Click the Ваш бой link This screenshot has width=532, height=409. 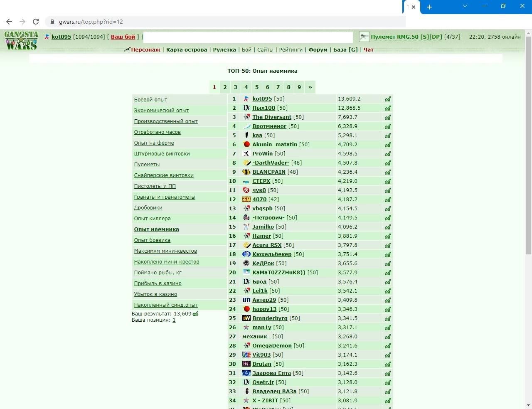[x=123, y=37]
